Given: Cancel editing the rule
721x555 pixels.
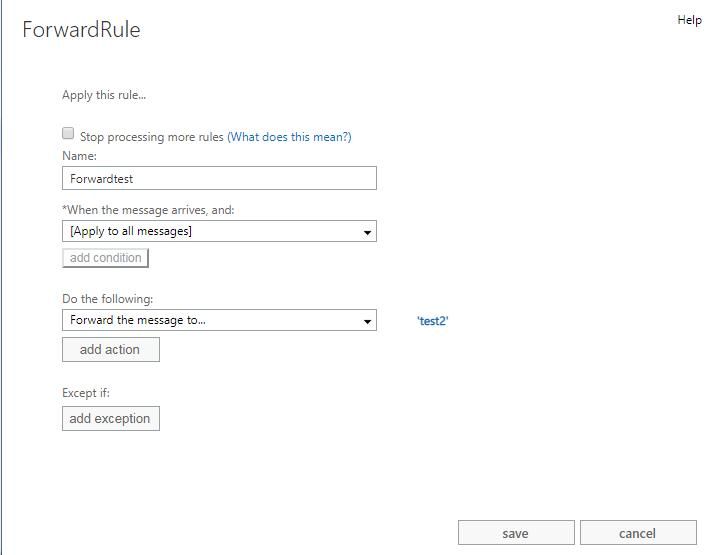Looking at the screenshot, I should [x=638, y=533].
